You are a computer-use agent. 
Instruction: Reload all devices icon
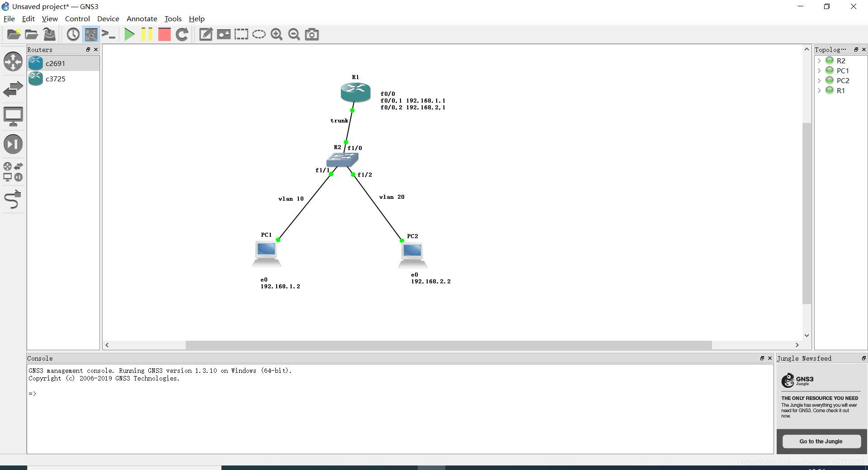[x=182, y=34]
